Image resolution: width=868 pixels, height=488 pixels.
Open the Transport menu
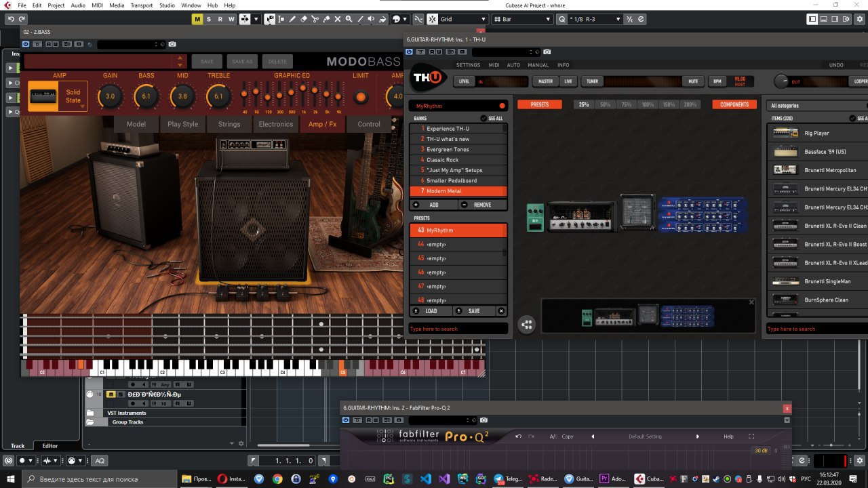click(x=142, y=5)
